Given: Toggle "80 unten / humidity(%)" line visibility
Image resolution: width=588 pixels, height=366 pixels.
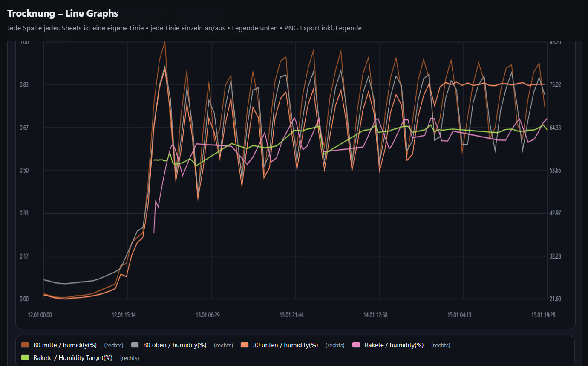Looking at the screenshot, I should (285, 345).
